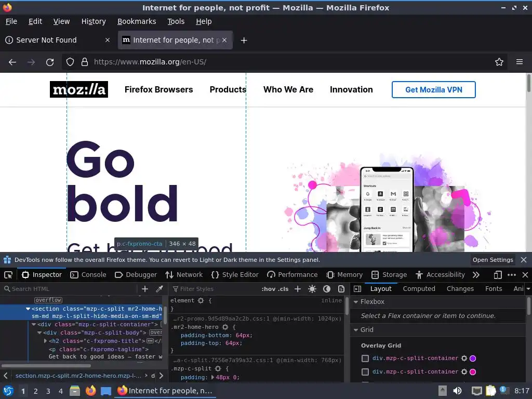532x399 pixels.
Task: Select the Changes sidebar tab
Action: [x=460, y=289]
